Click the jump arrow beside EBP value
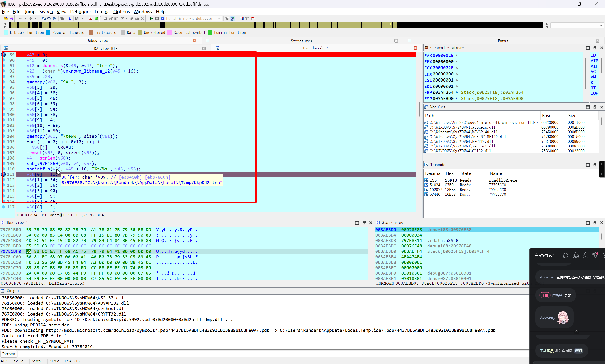 (x=457, y=92)
